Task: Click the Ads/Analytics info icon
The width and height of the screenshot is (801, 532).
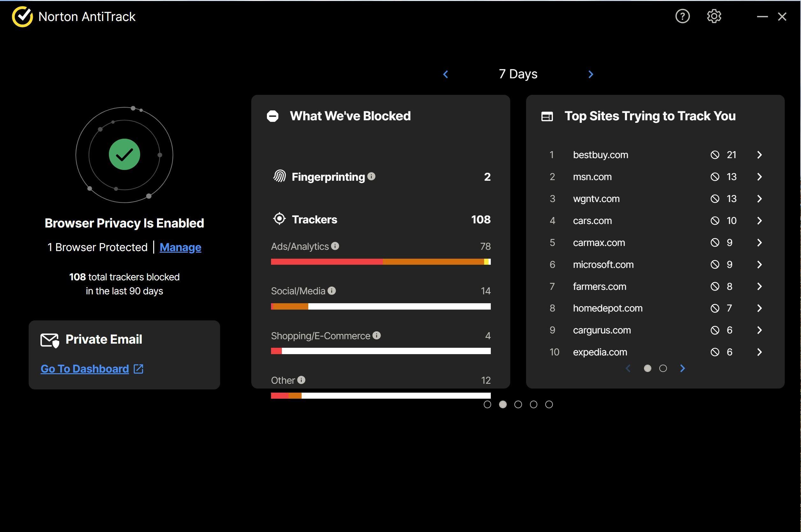Action: click(335, 246)
